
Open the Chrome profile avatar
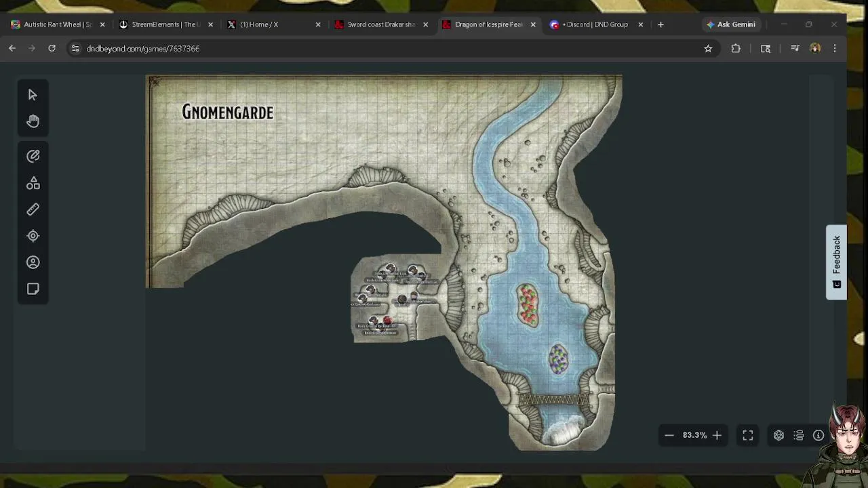815,48
